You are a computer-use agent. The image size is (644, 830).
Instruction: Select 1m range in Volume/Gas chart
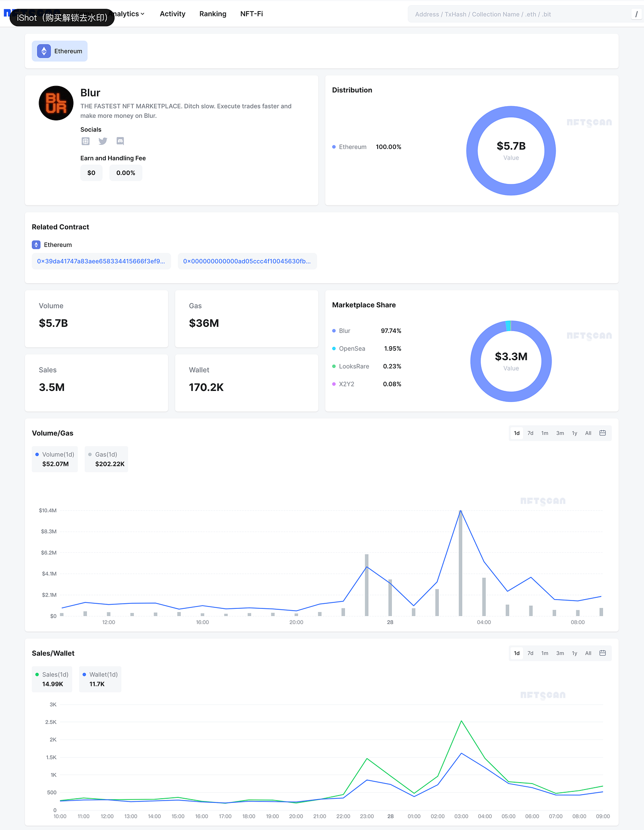point(545,433)
